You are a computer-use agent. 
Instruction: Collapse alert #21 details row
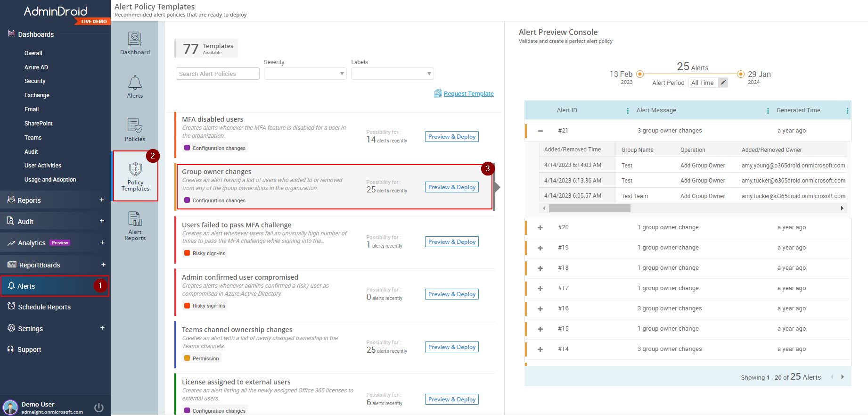(x=540, y=131)
